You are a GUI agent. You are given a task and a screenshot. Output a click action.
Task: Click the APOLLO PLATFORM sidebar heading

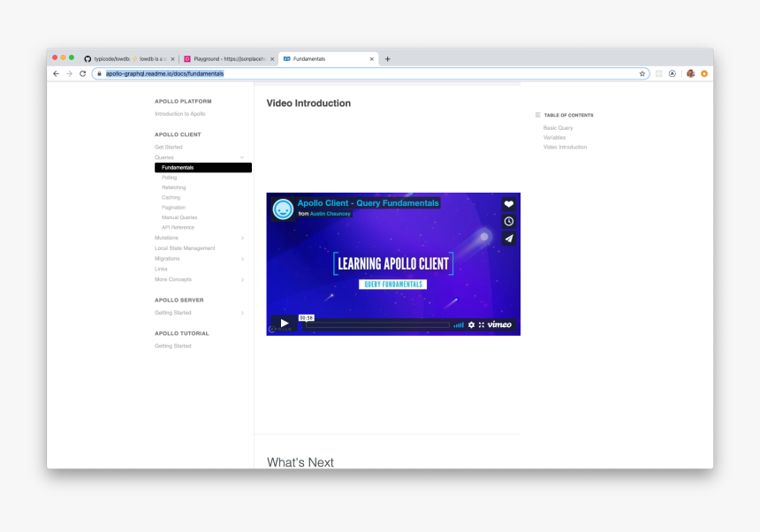[x=183, y=102]
